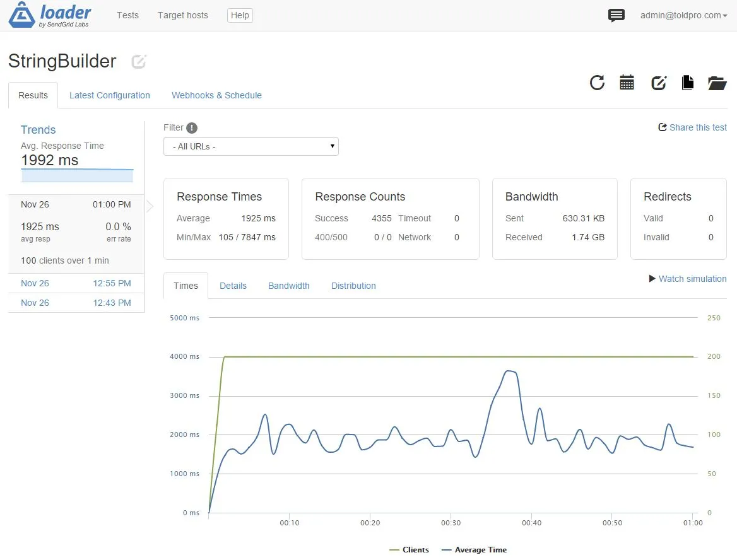Click the Received 1.74 GB value
This screenshot has width=737, height=560.
pos(588,237)
